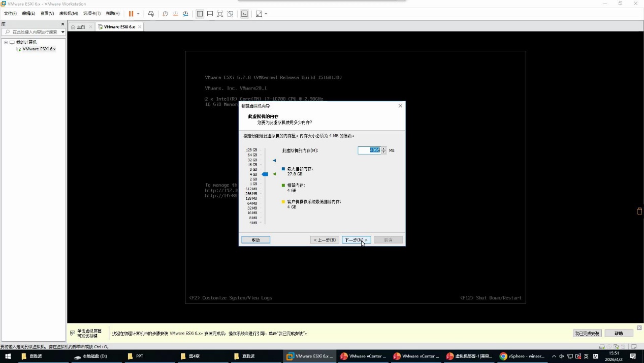Switch to vSphere Chrome window in taskbar
Image resolution: width=644 pixels, height=363 pixels.
pos(523,356)
